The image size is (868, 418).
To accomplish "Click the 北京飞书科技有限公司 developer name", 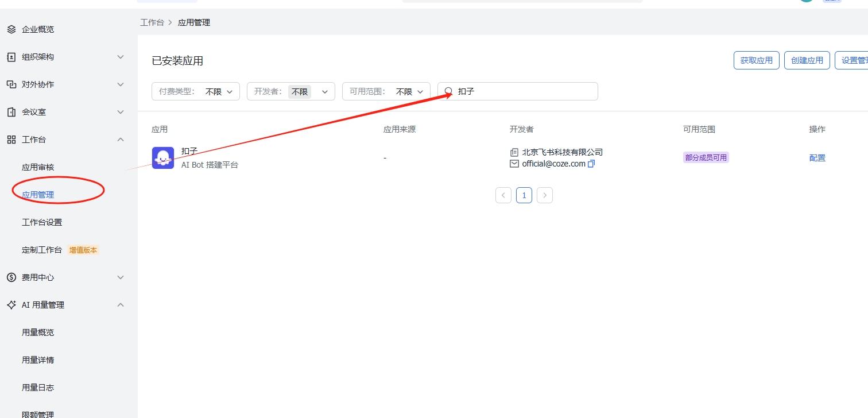I will 563,152.
